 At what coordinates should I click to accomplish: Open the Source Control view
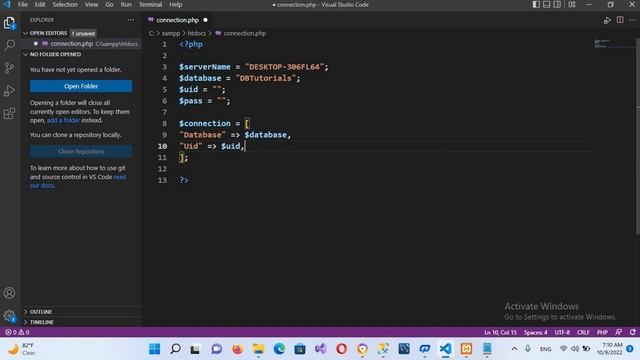tap(9, 68)
